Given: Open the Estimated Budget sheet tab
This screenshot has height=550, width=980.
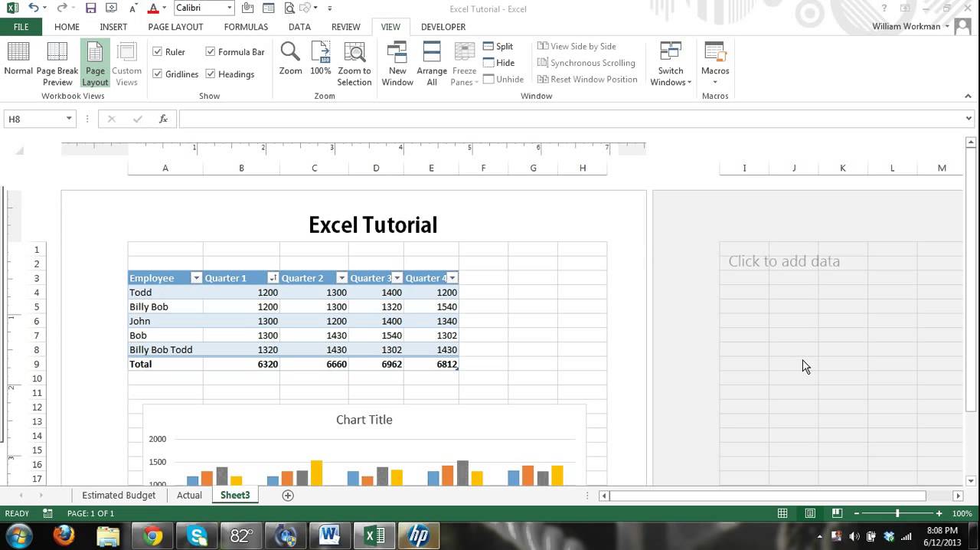Looking at the screenshot, I should click(119, 496).
